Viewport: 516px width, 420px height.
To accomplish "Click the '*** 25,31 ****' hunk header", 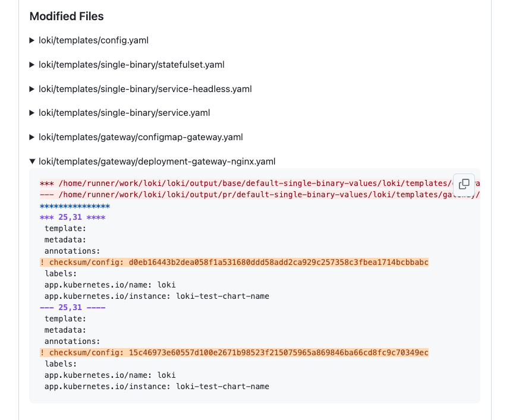I will pyautogui.click(x=72, y=217).
